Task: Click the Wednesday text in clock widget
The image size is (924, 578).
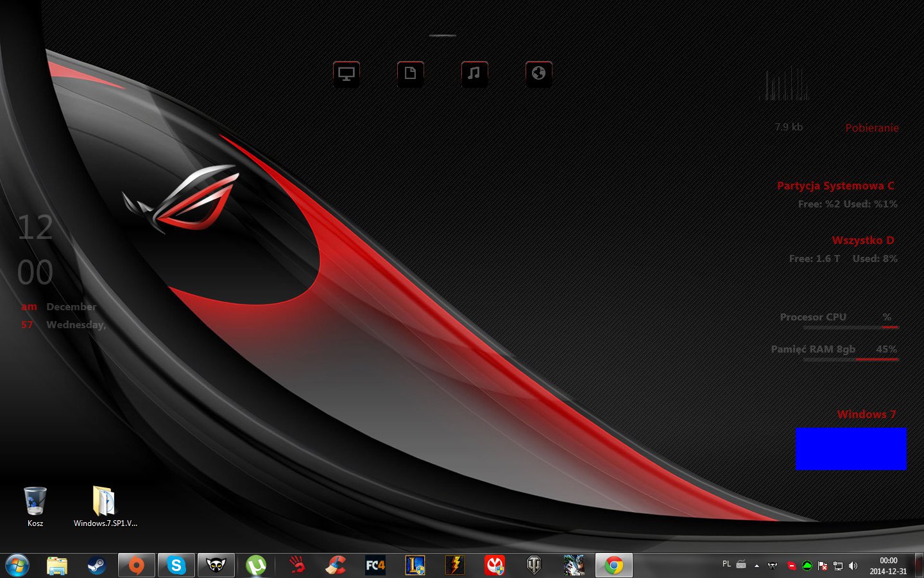Action: point(76,325)
